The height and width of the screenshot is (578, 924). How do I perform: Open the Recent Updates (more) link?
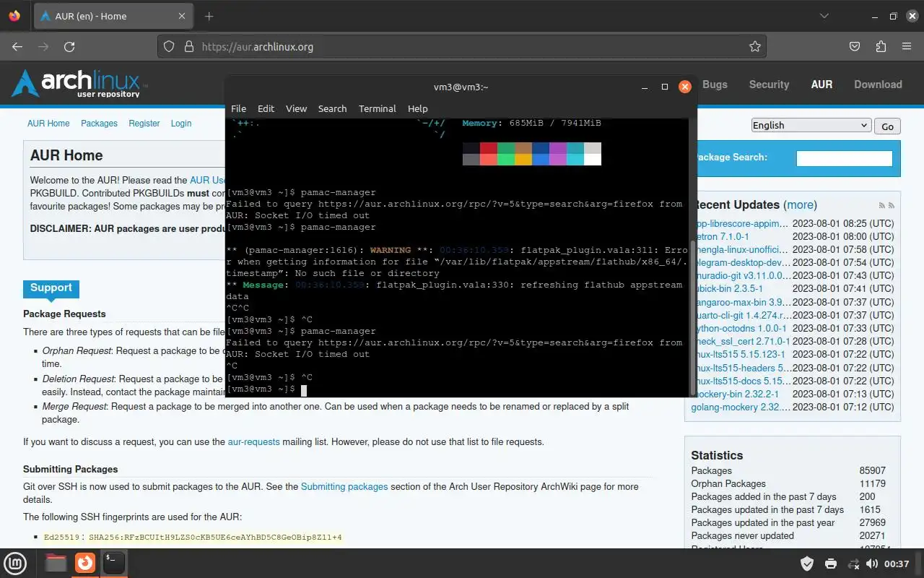point(801,204)
